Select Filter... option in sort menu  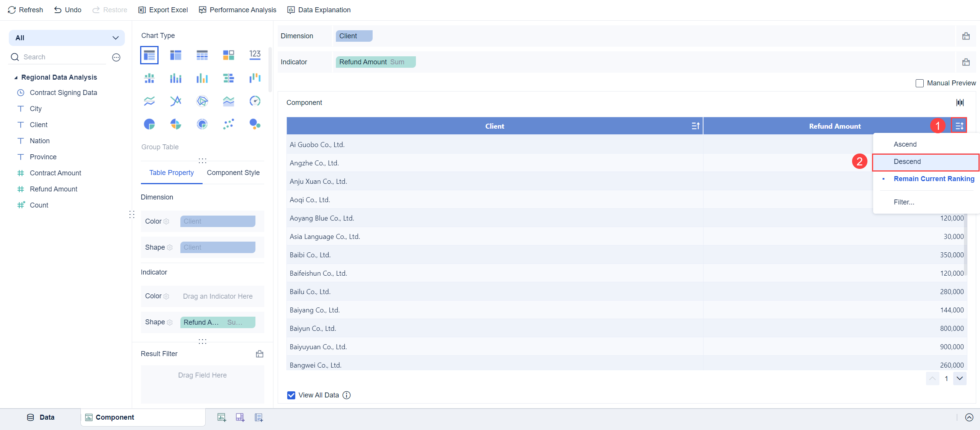point(904,202)
